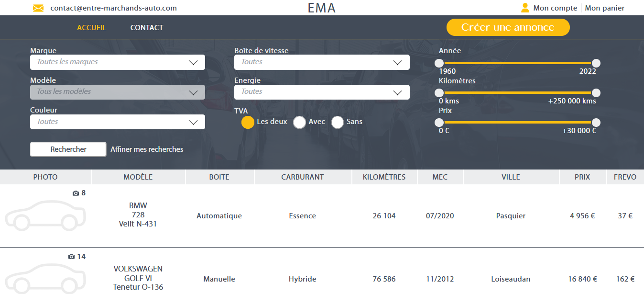This screenshot has width=644, height=294.
Task: Open the Boîte de vitesse dropdown
Action: pos(322,62)
